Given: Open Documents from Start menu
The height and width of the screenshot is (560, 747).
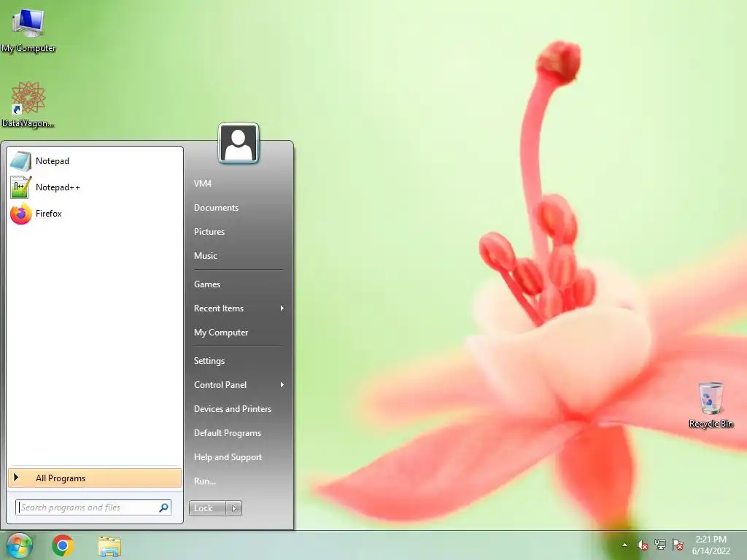Looking at the screenshot, I should tap(216, 208).
